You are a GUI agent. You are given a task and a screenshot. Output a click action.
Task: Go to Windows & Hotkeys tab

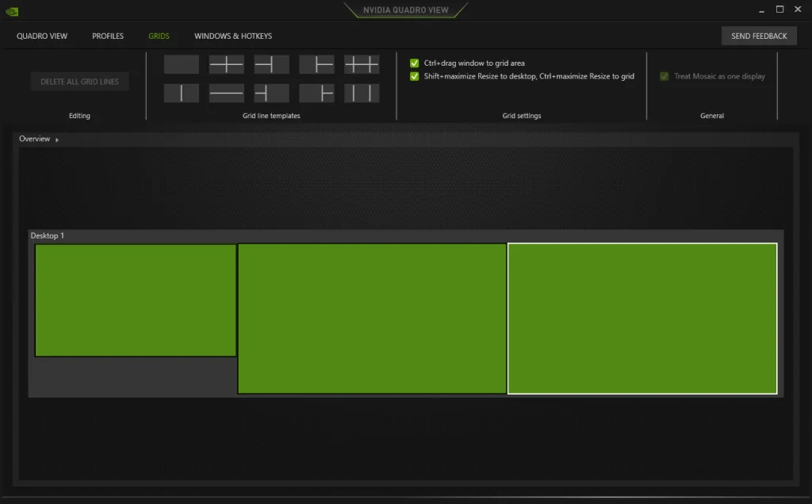click(x=233, y=36)
